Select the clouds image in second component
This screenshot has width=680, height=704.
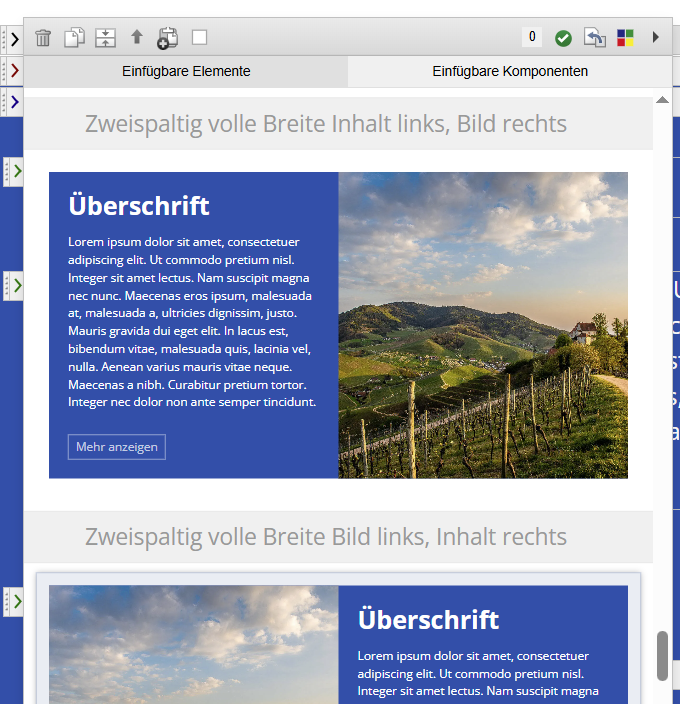tap(193, 644)
